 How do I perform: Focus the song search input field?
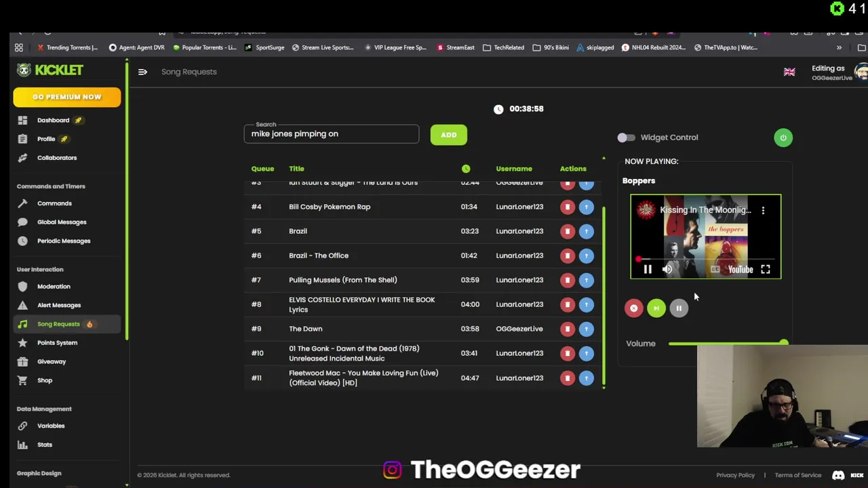[x=332, y=134]
